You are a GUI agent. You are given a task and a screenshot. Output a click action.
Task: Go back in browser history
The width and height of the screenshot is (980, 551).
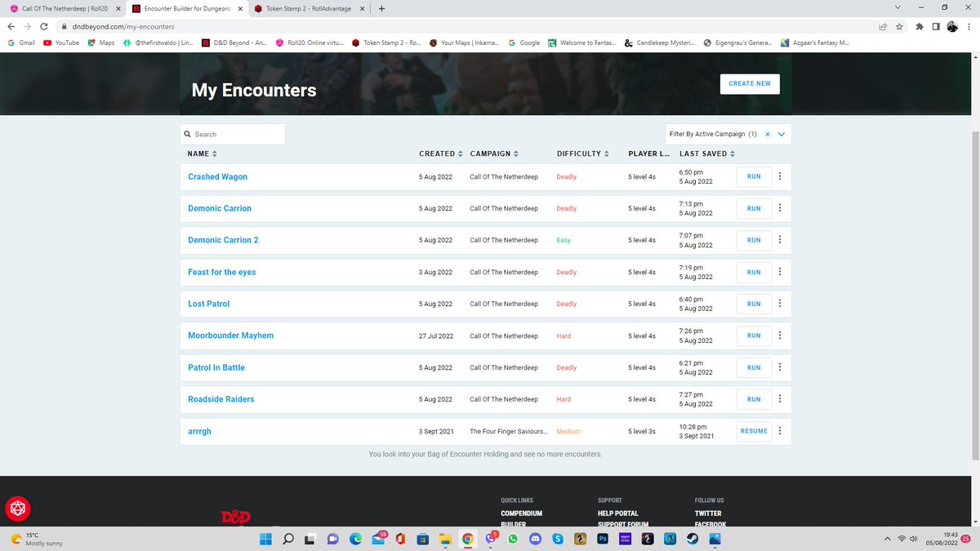tap(12, 26)
